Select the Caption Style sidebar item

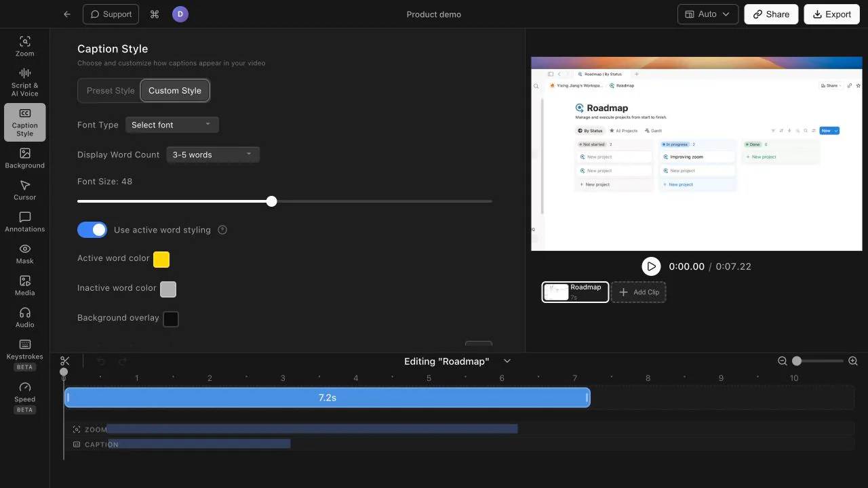click(24, 122)
